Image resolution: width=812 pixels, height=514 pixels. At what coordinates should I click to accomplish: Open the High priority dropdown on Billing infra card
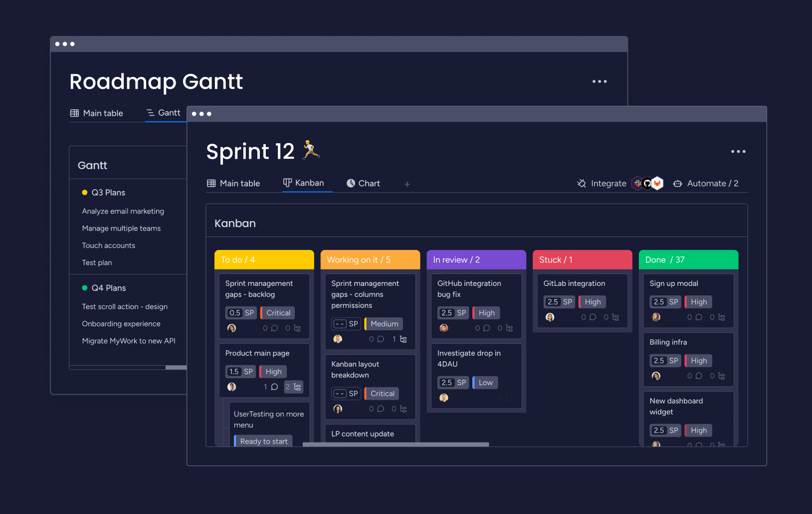pos(698,360)
